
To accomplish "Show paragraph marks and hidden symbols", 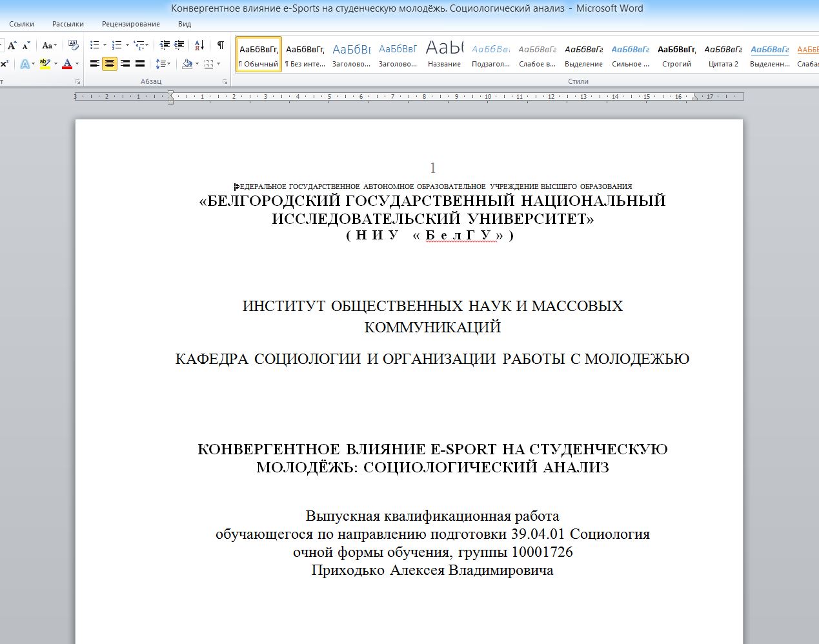I will (x=221, y=45).
